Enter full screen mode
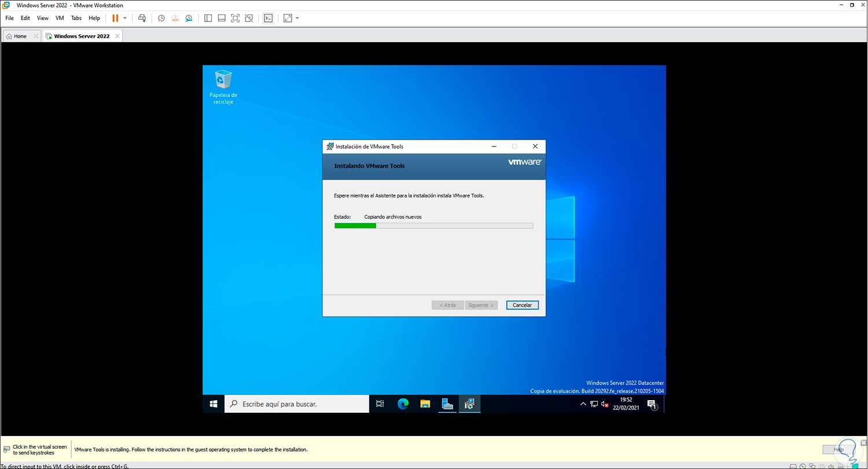The width and height of the screenshot is (868, 469). [235, 18]
